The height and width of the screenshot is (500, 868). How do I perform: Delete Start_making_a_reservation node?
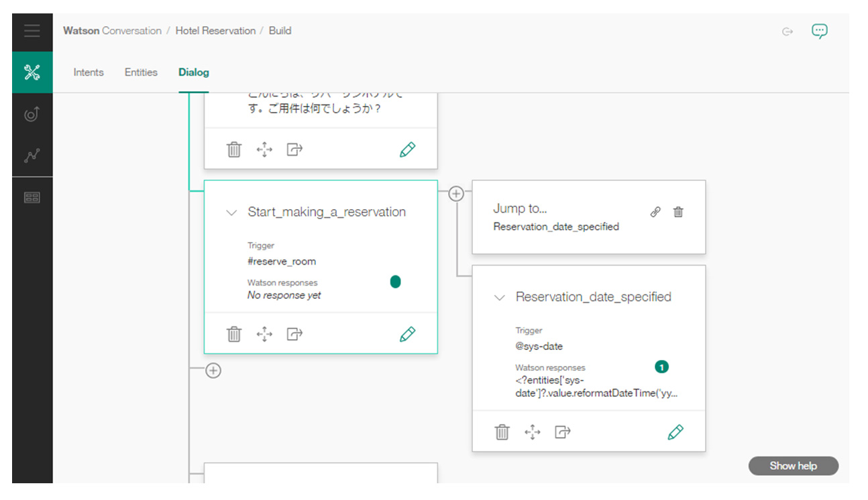[233, 334]
